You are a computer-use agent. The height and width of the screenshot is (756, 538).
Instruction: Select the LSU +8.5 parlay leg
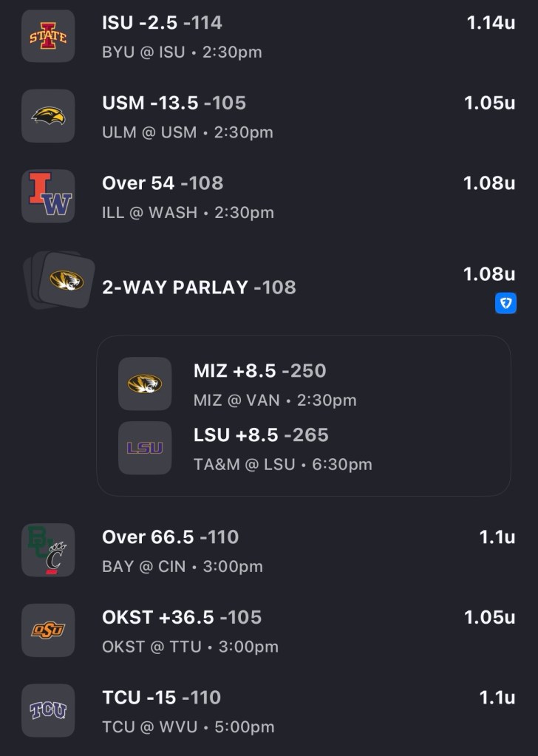coord(261,435)
